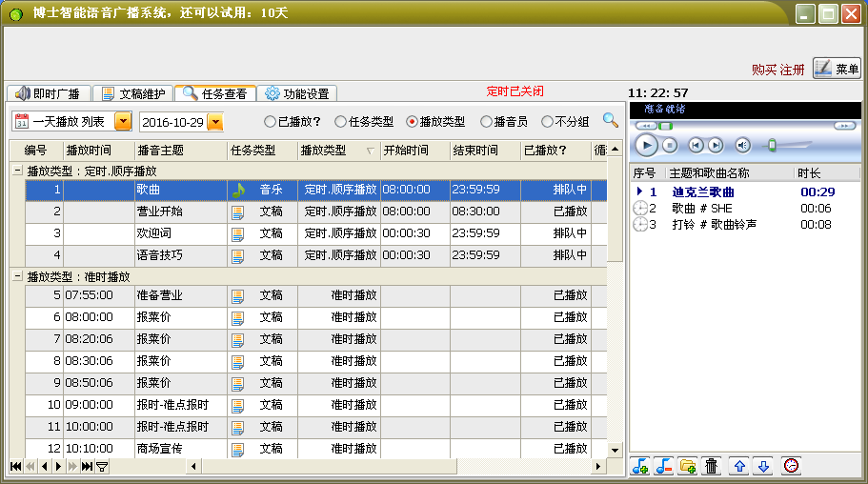Click the horizontal scrollbar right arrow
This screenshot has height=484, width=868.
point(597,466)
